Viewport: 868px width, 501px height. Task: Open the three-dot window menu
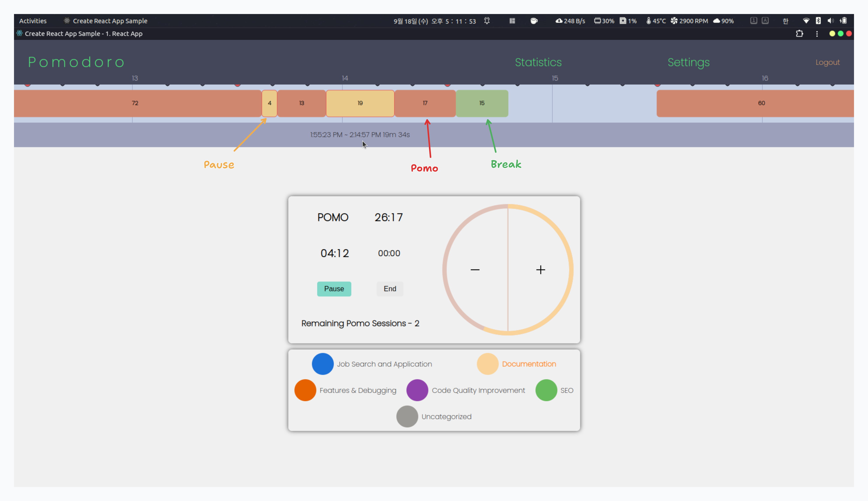pyautogui.click(x=817, y=34)
